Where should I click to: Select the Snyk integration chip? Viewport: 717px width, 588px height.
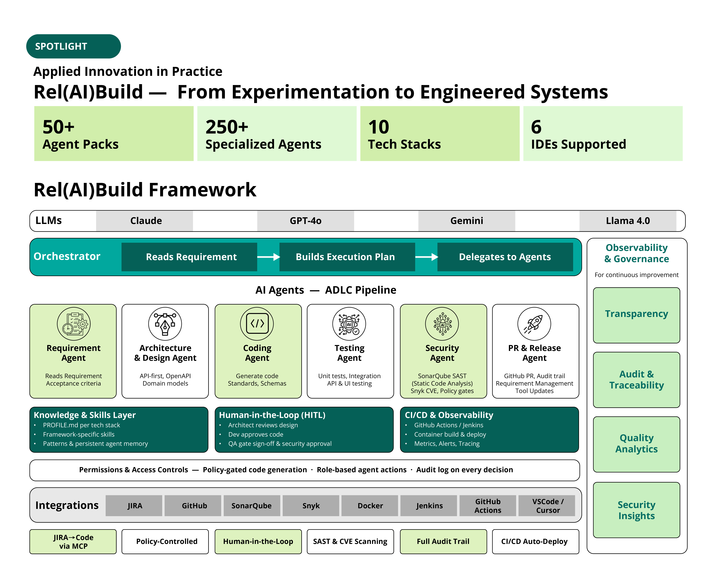point(311,506)
